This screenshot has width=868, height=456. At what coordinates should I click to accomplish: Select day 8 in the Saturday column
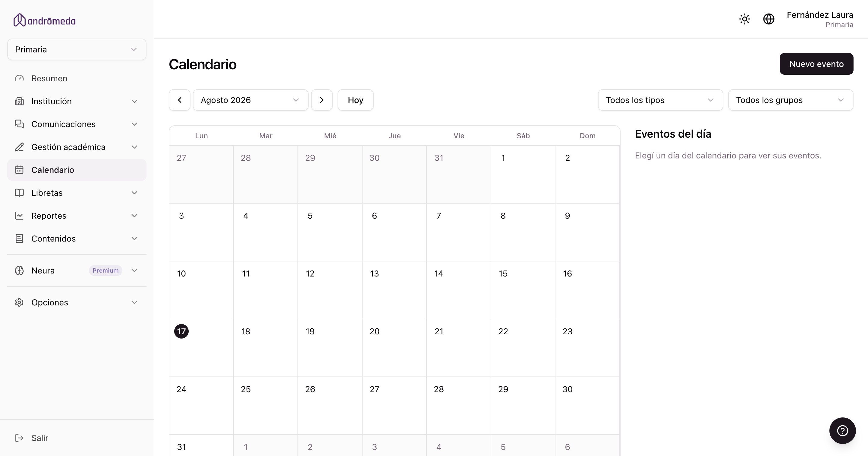coord(523,233)
